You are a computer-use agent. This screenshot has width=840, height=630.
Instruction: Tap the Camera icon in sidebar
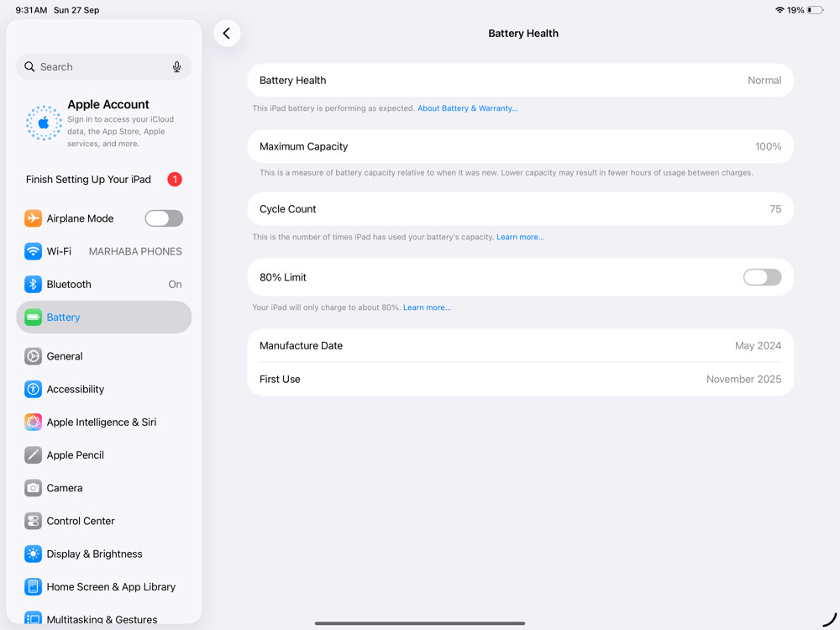tap(33, 488)
